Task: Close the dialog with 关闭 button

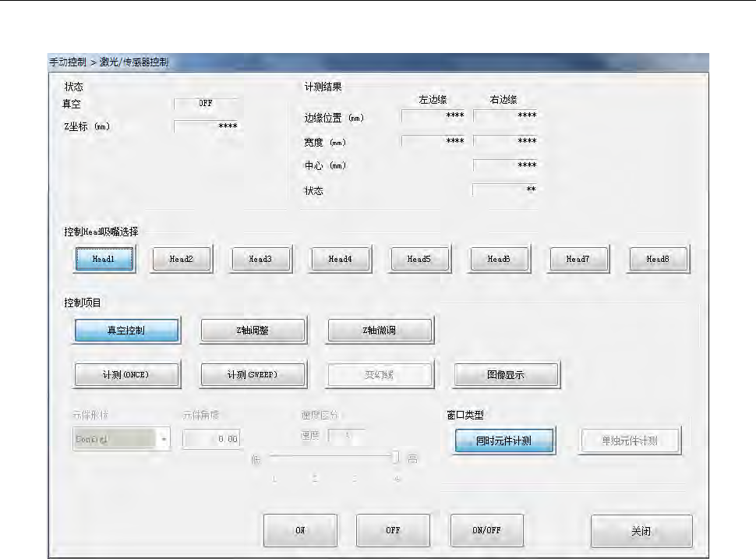Action: (641, 531)
